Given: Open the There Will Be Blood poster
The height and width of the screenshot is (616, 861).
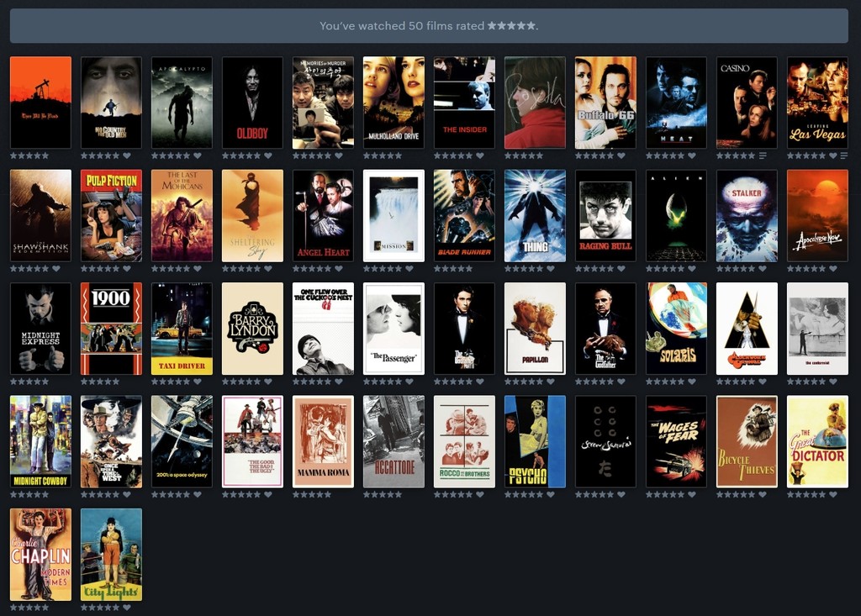Looking at the screenshot, I should coord(40,103).
